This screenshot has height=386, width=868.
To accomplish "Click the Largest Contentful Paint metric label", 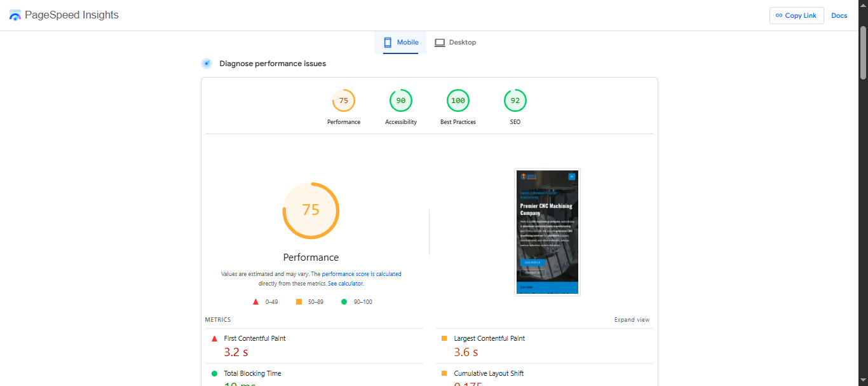I will pos(489,338).
